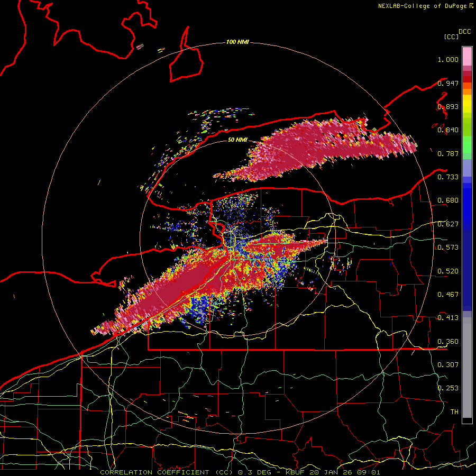The width and height of the screenshot is (476, 476).
Task: Click the "100 NMI" range ring label
Action: [x=237, y=42]
